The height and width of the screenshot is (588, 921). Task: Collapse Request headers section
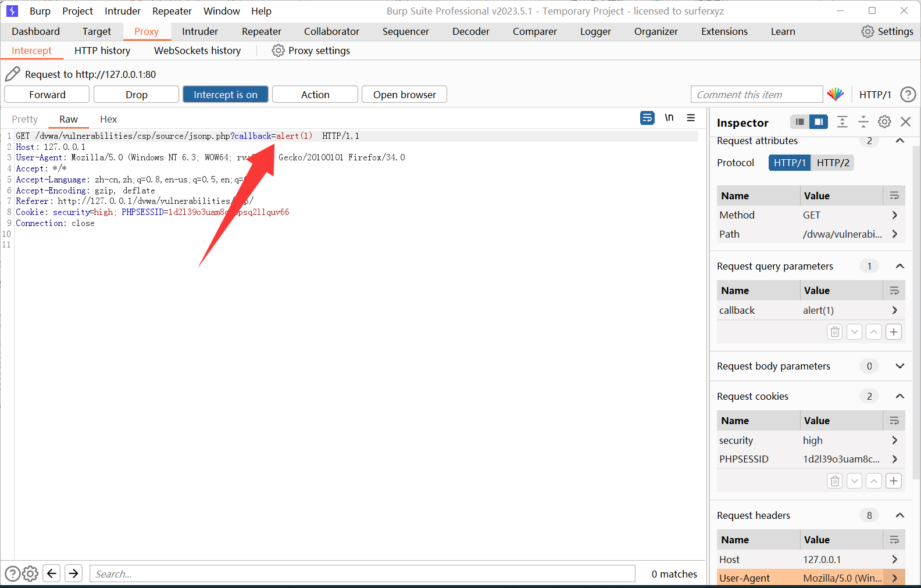899,515
